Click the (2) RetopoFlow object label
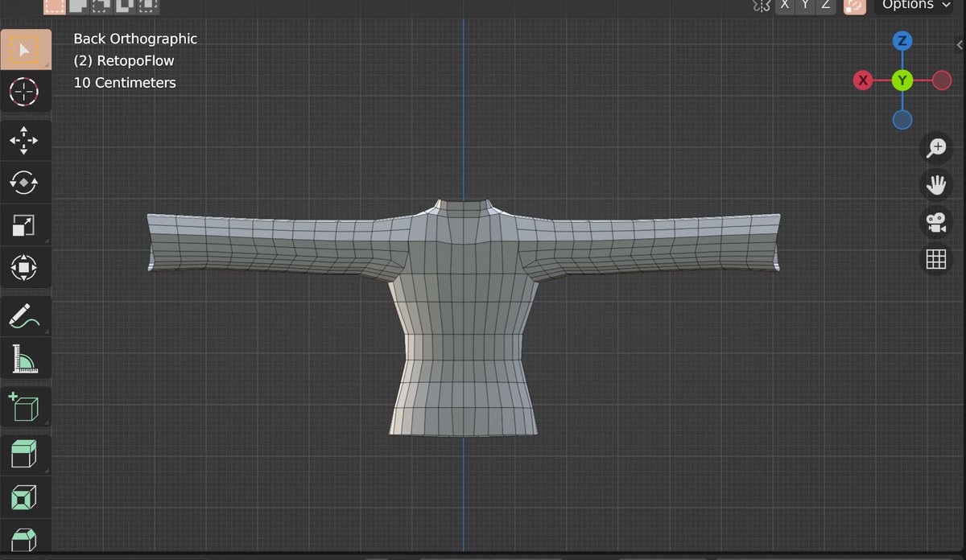The image size is (966, 560). click(124, 60)
